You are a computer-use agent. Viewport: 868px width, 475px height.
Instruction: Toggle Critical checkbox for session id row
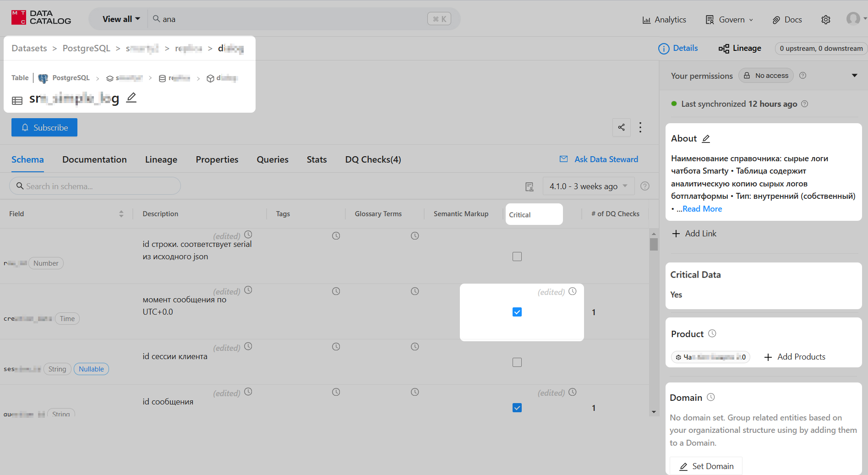[517, 362]
